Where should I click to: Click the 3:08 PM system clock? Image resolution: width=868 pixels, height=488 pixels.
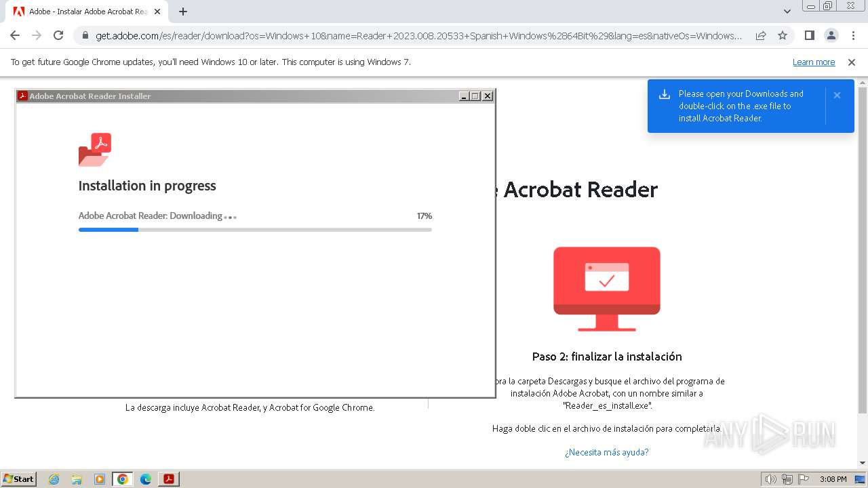coord(833,479)
